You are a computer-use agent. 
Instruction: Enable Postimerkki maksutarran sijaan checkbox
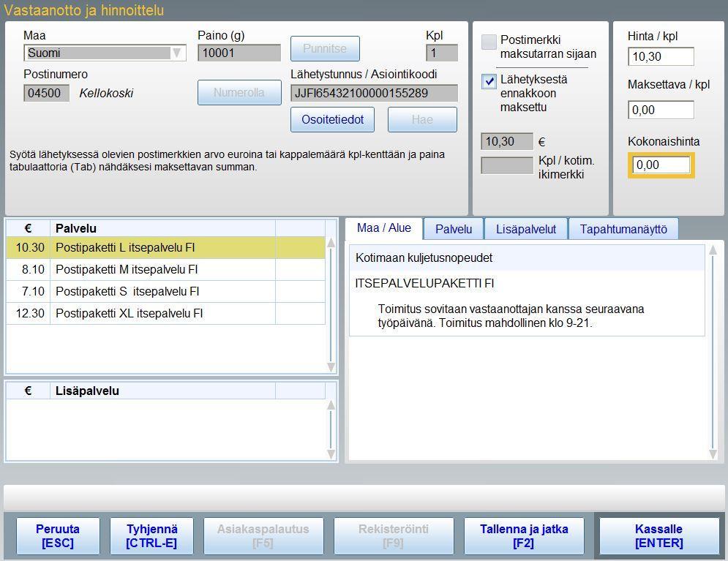click(489, 42)
